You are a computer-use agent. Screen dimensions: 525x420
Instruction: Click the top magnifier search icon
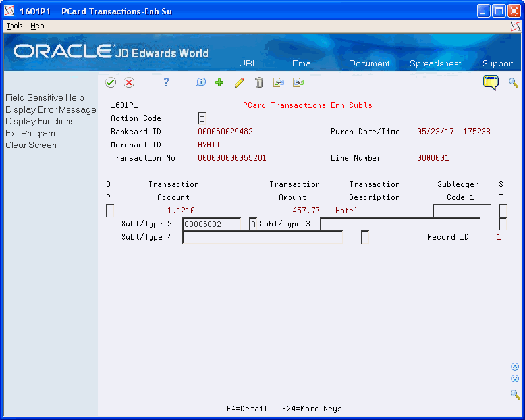pos(513,82)
